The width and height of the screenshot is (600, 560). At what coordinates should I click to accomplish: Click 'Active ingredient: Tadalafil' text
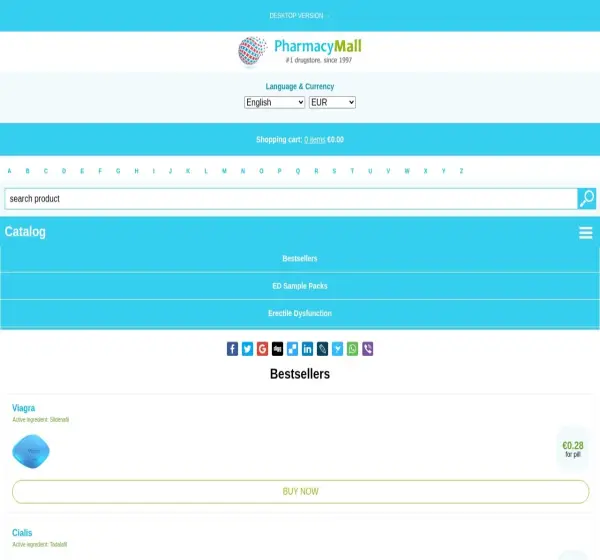pyautogui.click(x=40, y=544)
